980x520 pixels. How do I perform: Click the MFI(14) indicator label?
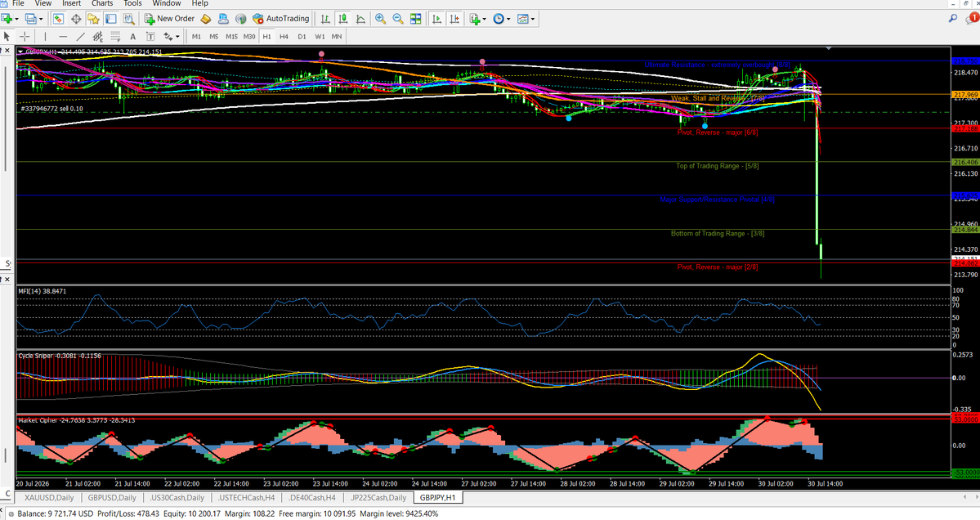[43, 291]
